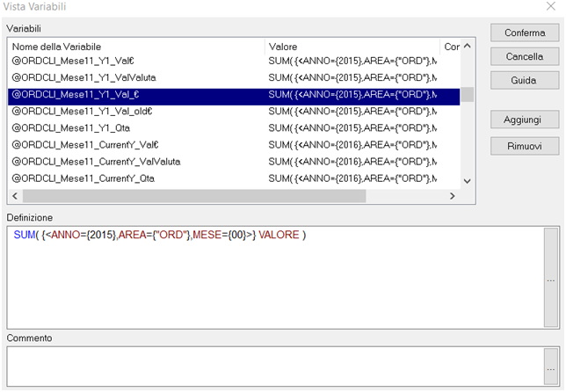Select highlighted @ORDCLI_Mese11_Y1_Val_€ row

pos(234,95)
